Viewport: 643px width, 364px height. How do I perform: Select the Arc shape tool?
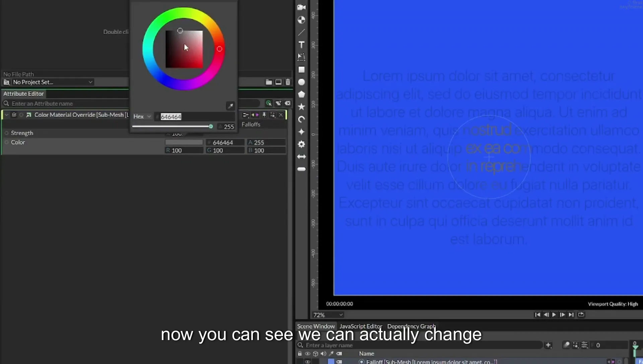click(301, 119)
